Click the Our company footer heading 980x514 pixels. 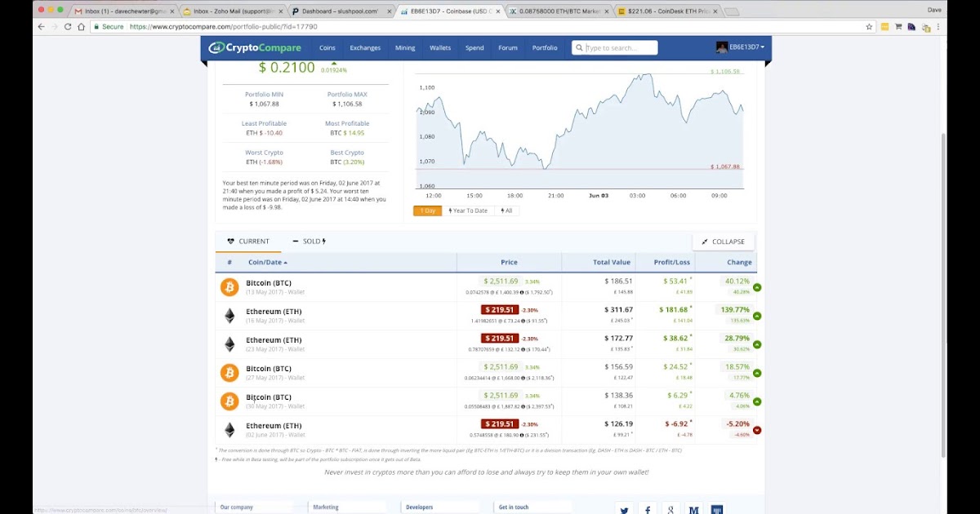coord(237,507)
